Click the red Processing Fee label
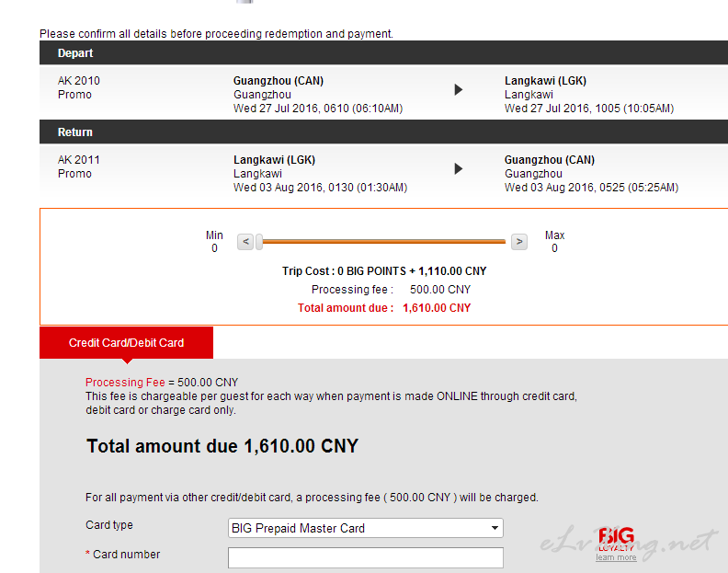 pyautogui.click(x=125, y=383)
